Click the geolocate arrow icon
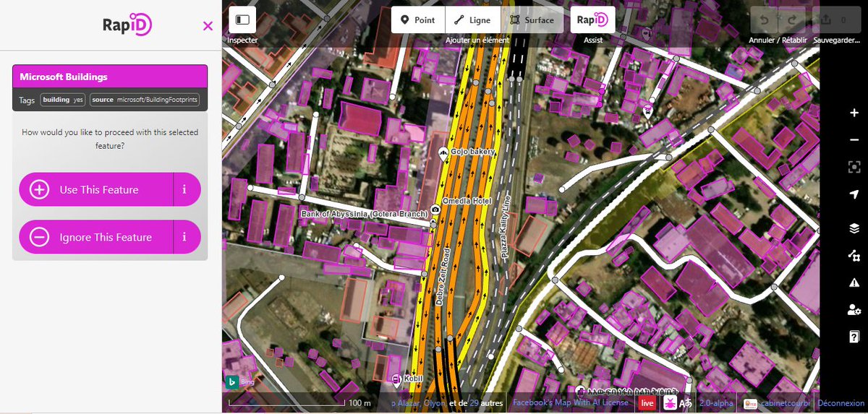Image resolution: width=868 pixels, height=414 pixels. point(854,195)
